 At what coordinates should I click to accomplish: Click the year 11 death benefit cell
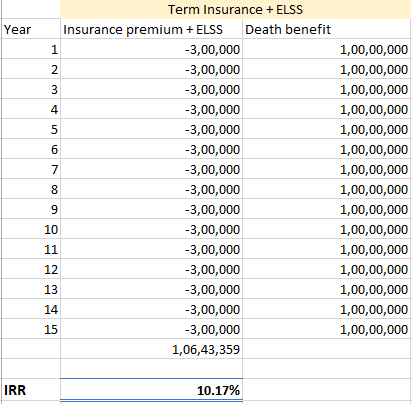pos(327,249)
